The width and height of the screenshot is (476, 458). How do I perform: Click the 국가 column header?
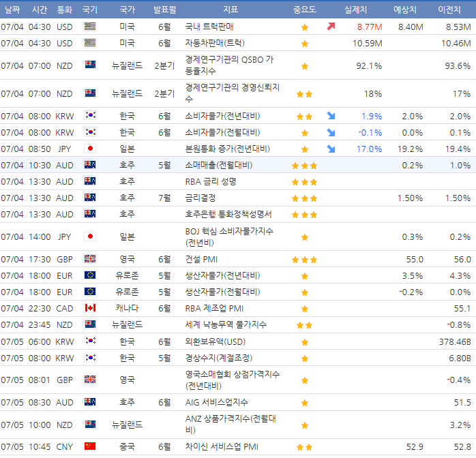(128, 10)
